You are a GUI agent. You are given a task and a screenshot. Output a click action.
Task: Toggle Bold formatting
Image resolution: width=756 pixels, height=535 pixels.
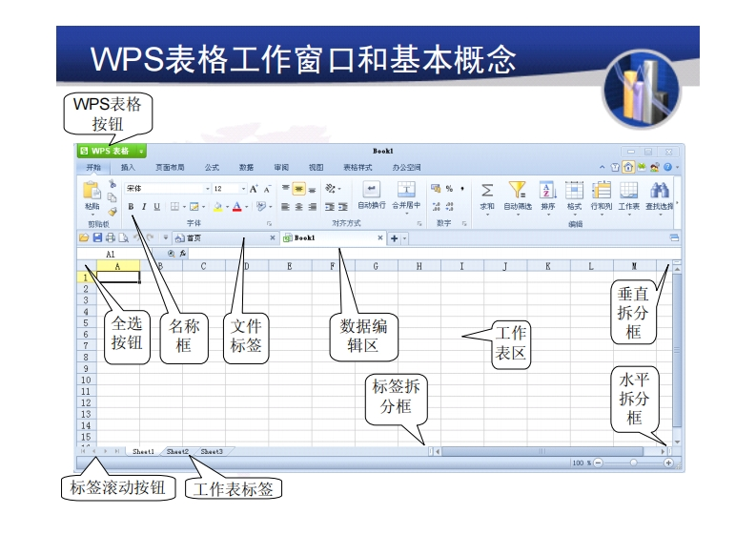(131, 206)
